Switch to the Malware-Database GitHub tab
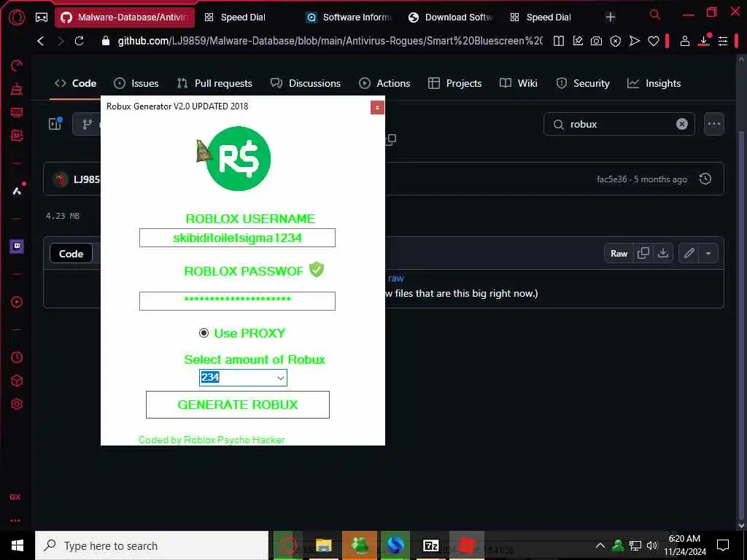 click(125, 17)
